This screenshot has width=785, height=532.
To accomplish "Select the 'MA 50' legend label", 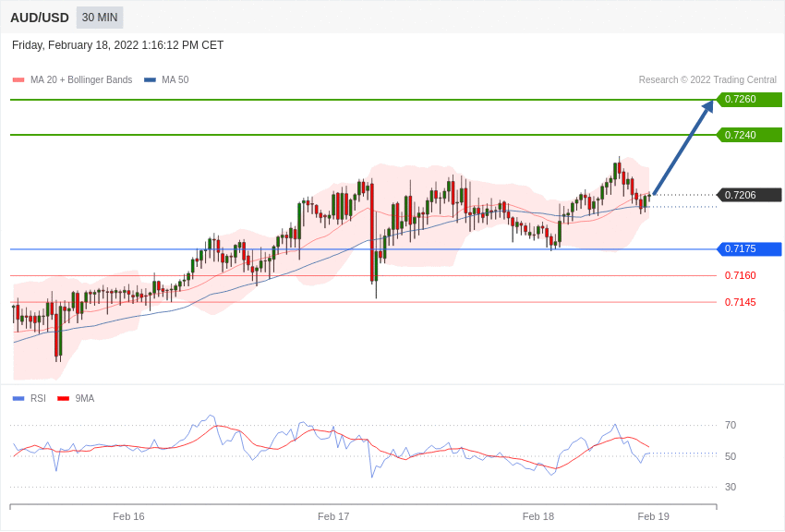I will coord(175,79).
